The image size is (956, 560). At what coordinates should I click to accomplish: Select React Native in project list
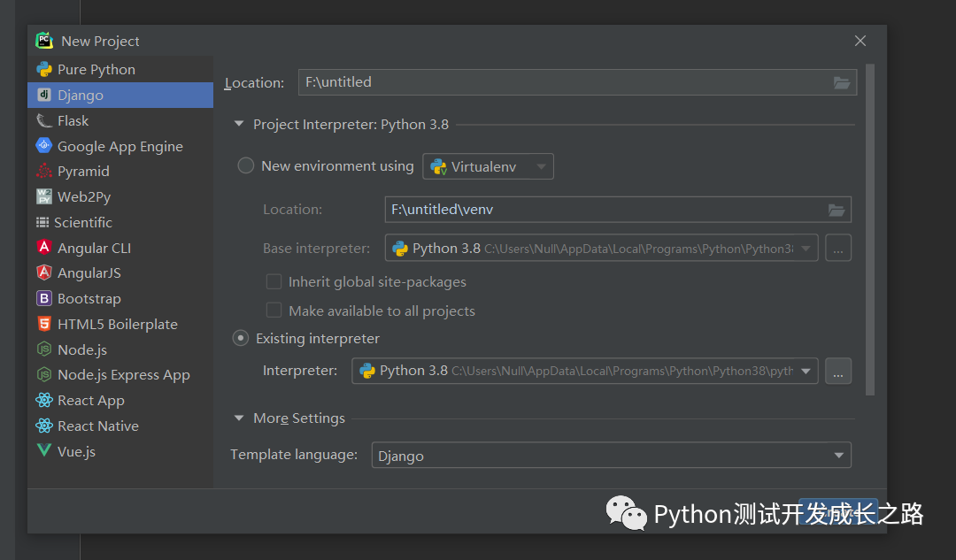98,426
